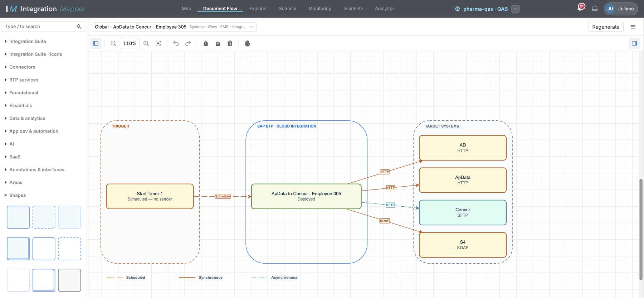Click the search magnifier icon

(x=79, y=27)
